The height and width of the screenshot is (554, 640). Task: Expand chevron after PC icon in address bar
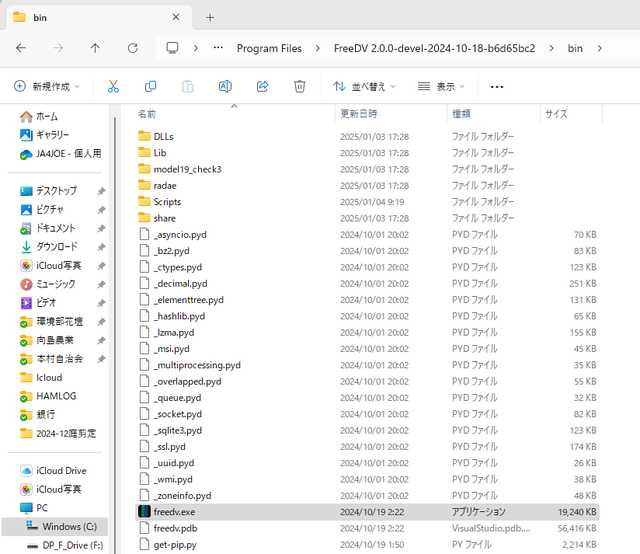click(196, 48)
